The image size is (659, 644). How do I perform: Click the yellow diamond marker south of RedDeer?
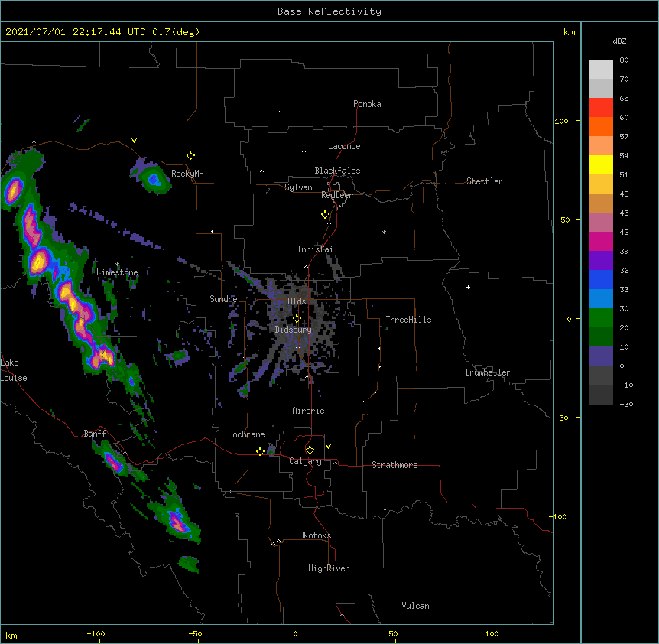pyautogui.click(x=326, y=215)
